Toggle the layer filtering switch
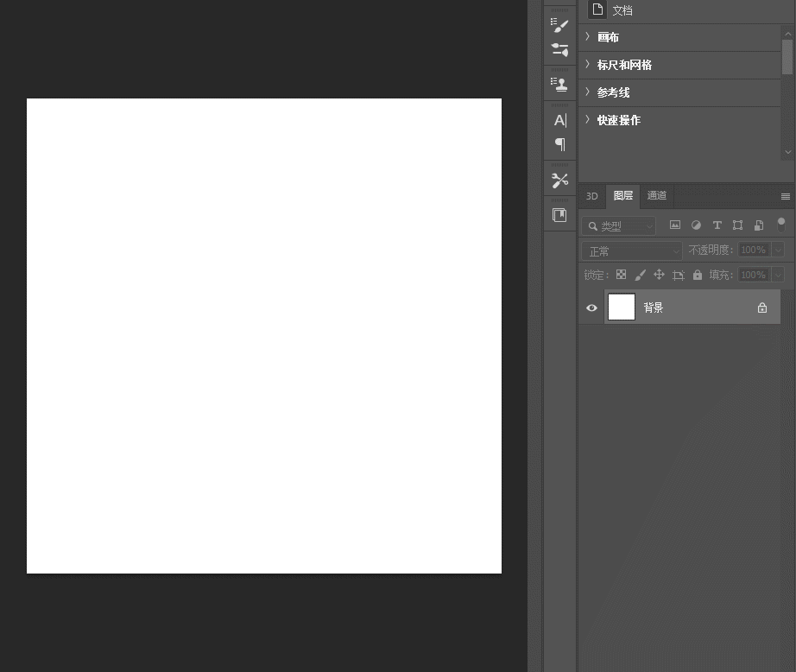Image resolution: width=796 pixels, height=672 pixels. pos(781,225)
